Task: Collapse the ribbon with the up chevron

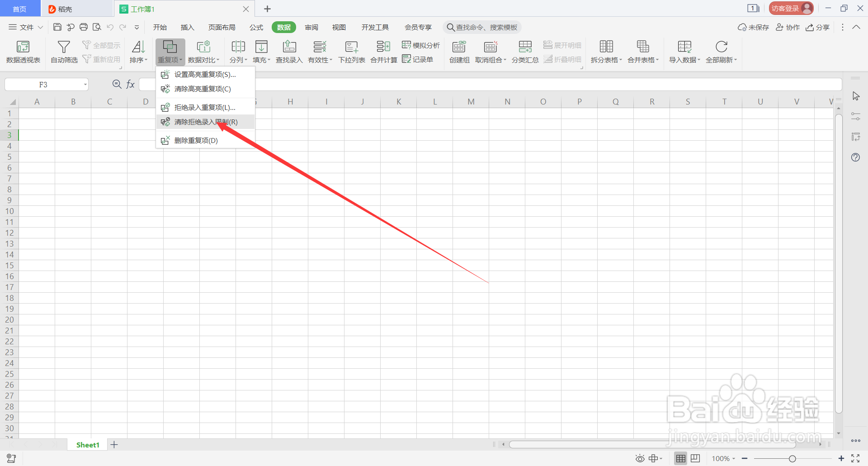Action: tap(856, 27)
